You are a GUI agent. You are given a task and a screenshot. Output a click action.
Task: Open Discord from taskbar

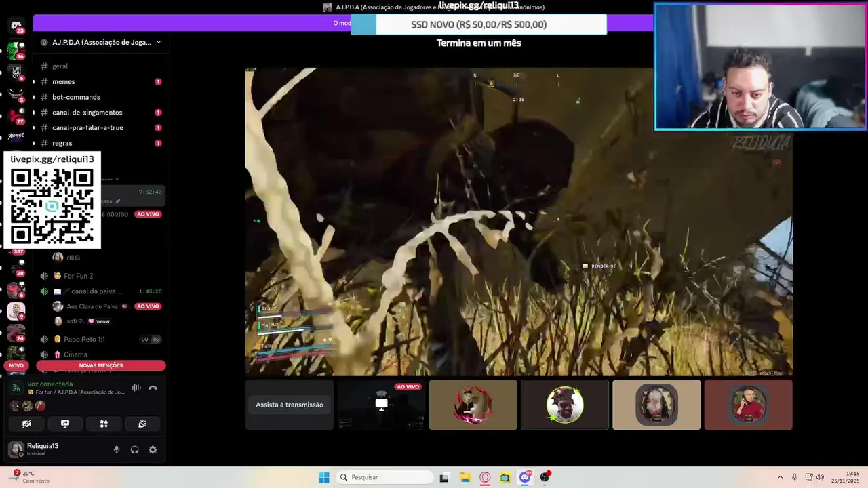click(x=525, y=477)
